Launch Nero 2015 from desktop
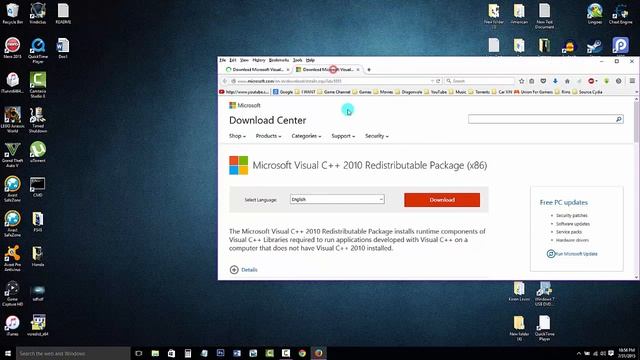The height and width of the screenshot is (360, 640). 12,48
